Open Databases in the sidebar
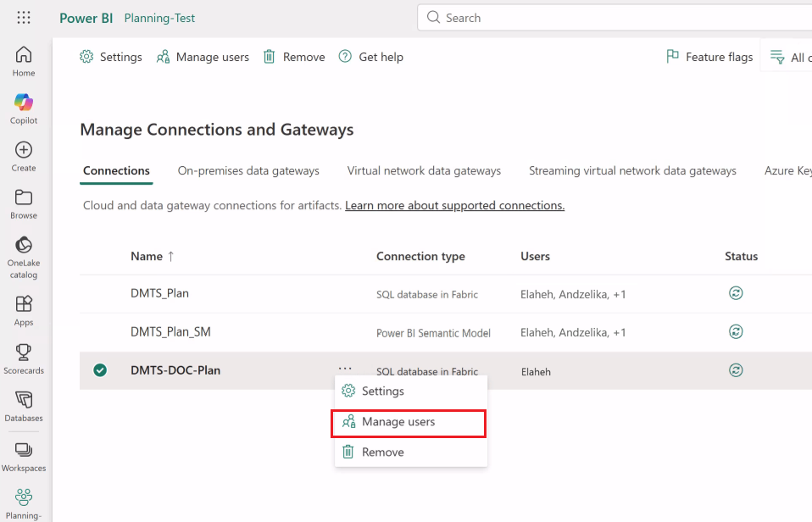This screenshot has height=522, width=812. [x=23, y=407]
